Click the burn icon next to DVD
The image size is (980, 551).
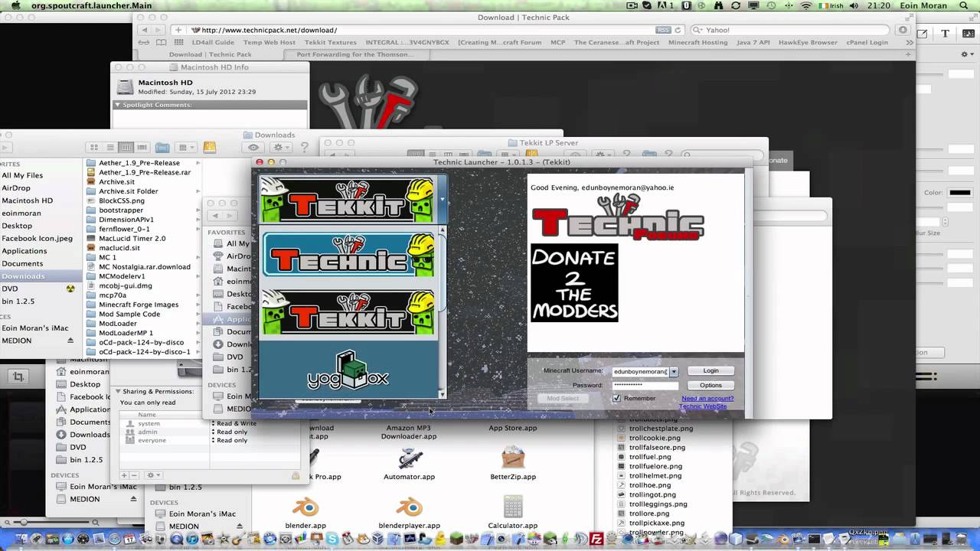click(70, 289)
